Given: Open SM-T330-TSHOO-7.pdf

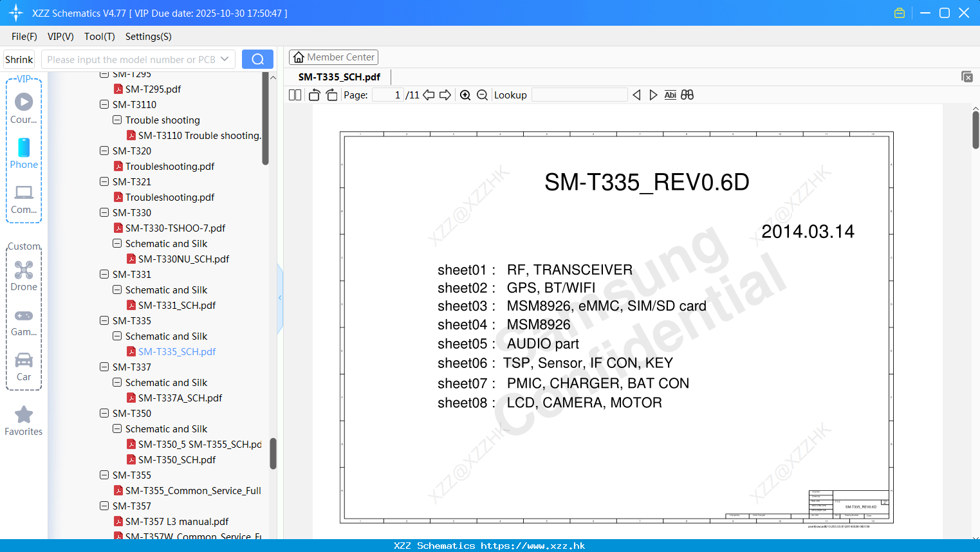Looking at the screenshot, I should point(175,228).
